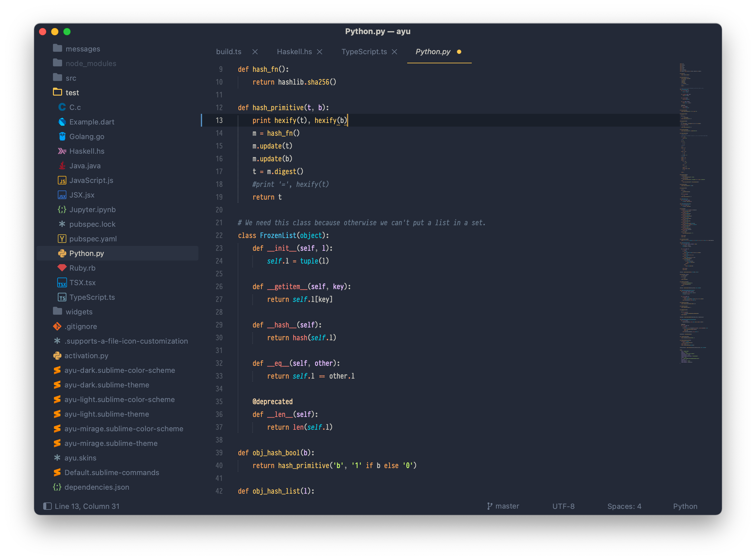The image size is (756, 560).
Task: Close the TypeScript.ts tab
Action: (x=394, y=52)
